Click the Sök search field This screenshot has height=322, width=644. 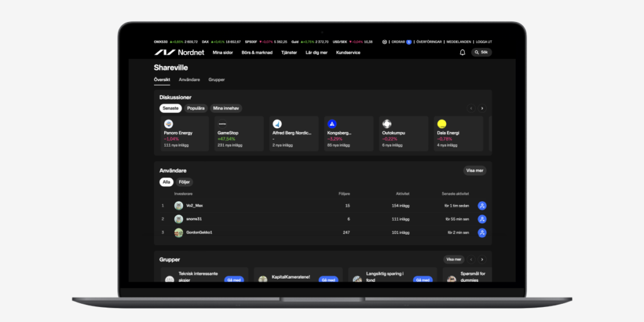(x=481, y=53)
